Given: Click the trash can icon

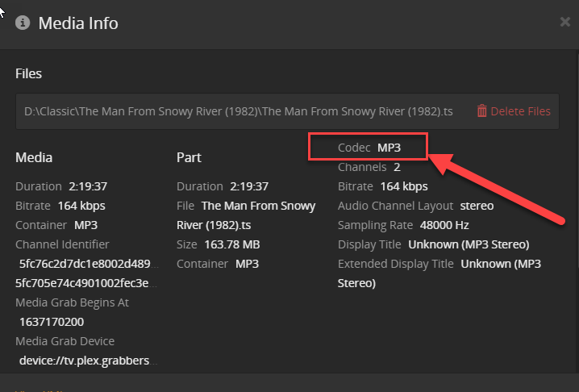Looking at the screenshot, I should (x=482, y=111).
